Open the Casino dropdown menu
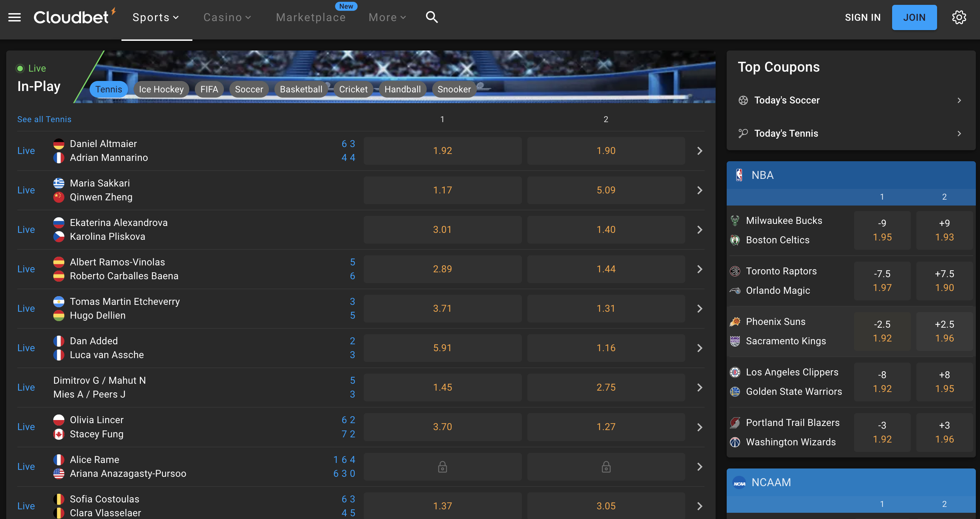The width and height of the screenshot is (980, 519). pos(227,18)
